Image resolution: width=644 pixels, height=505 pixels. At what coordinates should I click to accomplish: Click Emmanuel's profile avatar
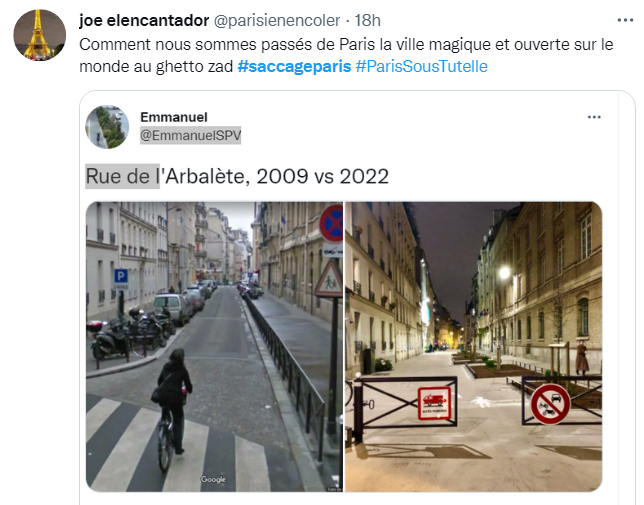pos(107,127)
